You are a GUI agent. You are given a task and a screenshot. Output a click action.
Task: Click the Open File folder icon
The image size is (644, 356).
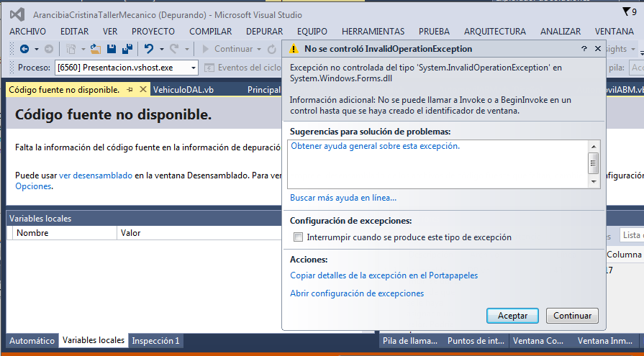pyautogui.click(x=96, y=50)
